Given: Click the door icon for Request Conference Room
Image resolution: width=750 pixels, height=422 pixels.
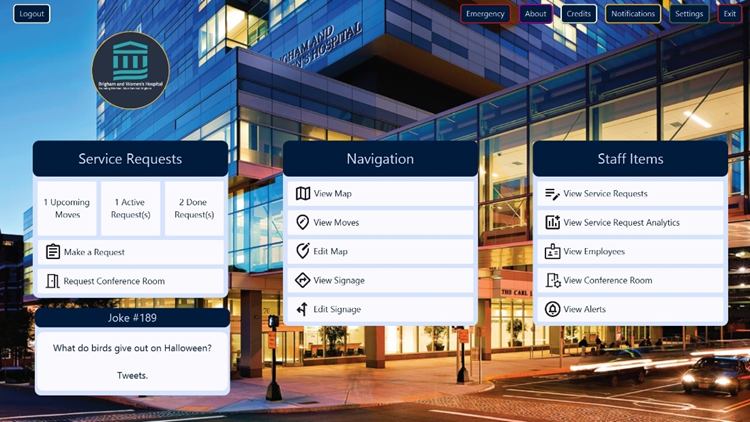Looking at the screenshot, I should (x=53, y=281).
